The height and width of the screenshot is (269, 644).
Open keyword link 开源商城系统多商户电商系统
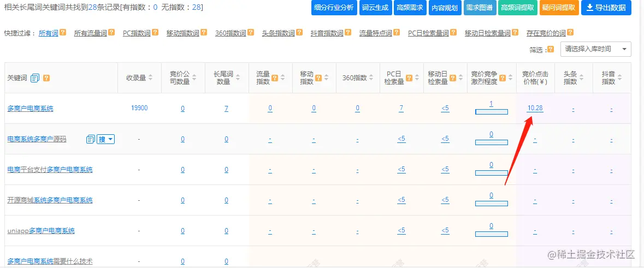(50, 200)
